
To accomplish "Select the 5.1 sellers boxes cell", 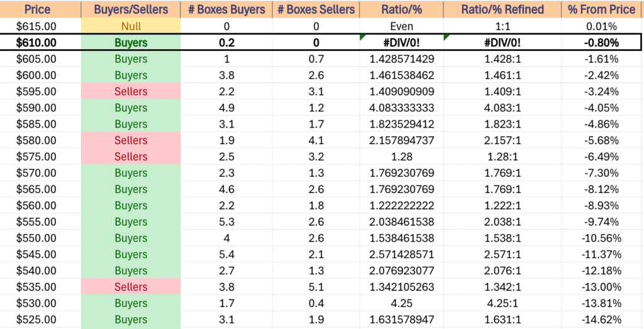I will point(316,287).
